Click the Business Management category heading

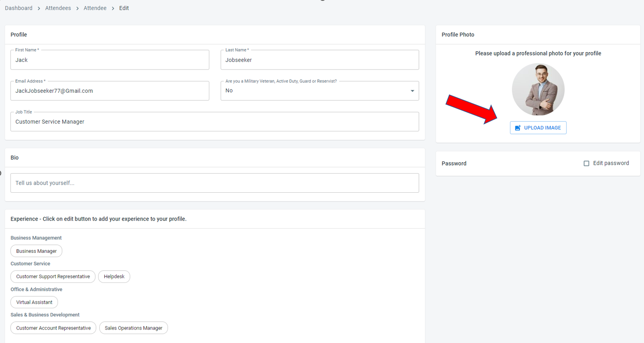coord(36,238)
